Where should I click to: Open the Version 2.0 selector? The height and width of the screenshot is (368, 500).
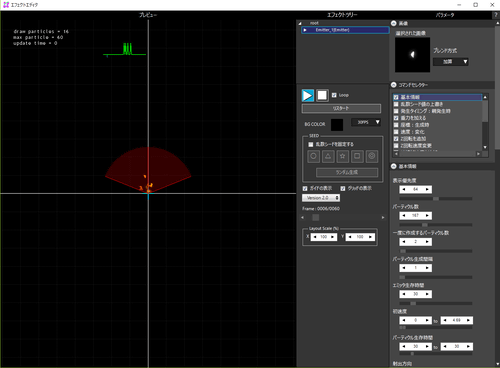pyautogui.click(x=321, y=198)
